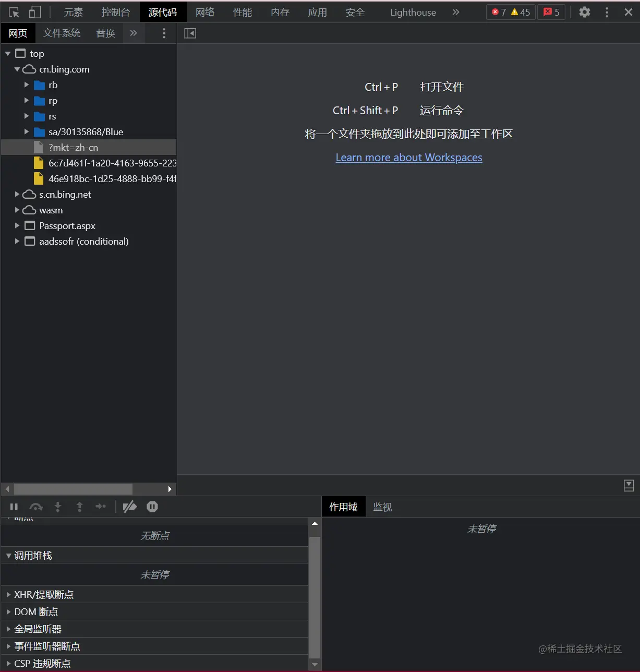Viewport: 640px width, 672px height.
Task: Close the DevTools panel
Action: [628, 12]
